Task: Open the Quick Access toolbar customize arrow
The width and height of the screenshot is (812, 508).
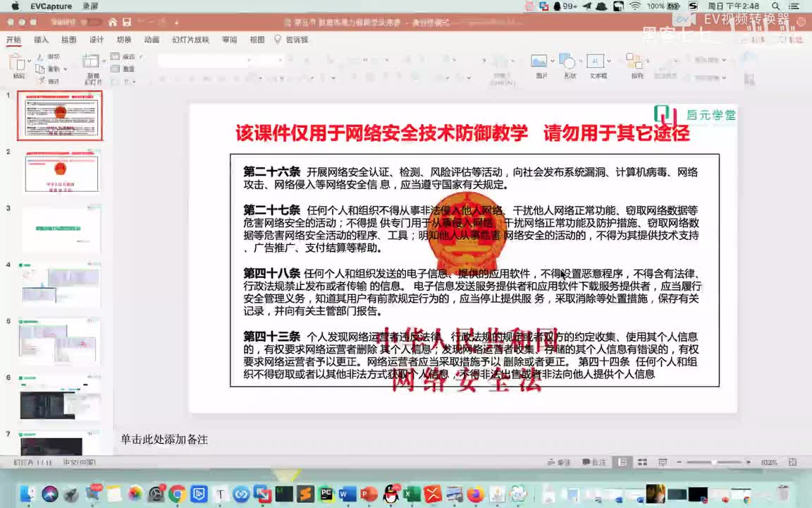Action: coord(177,23)
